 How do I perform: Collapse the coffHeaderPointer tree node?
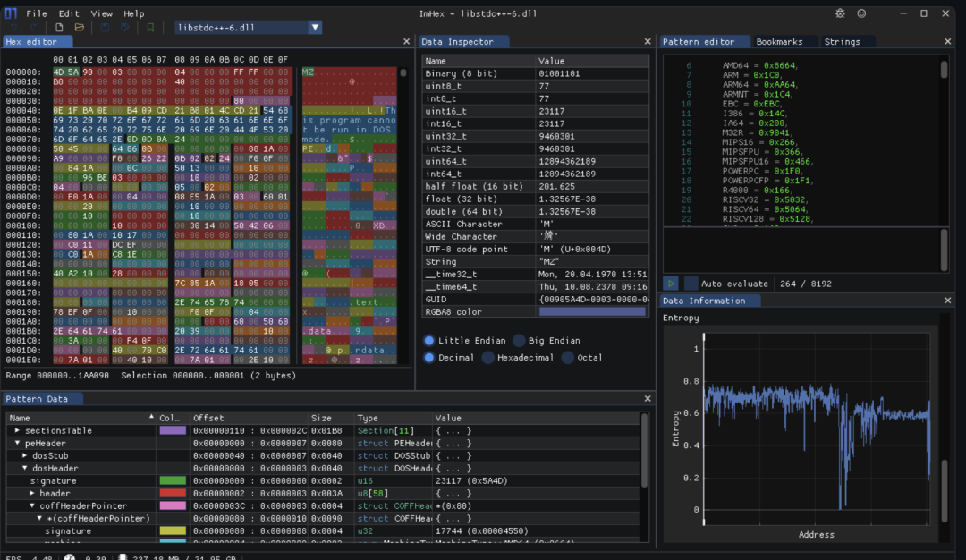pyautogui.click(x=32, y=505)
